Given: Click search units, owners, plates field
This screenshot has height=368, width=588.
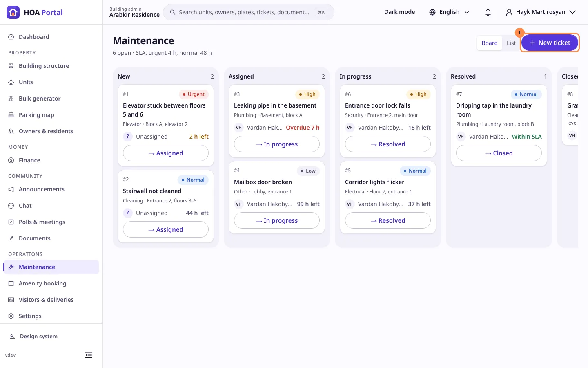Looking at the screenshot, I should click(x=249, y=12).
